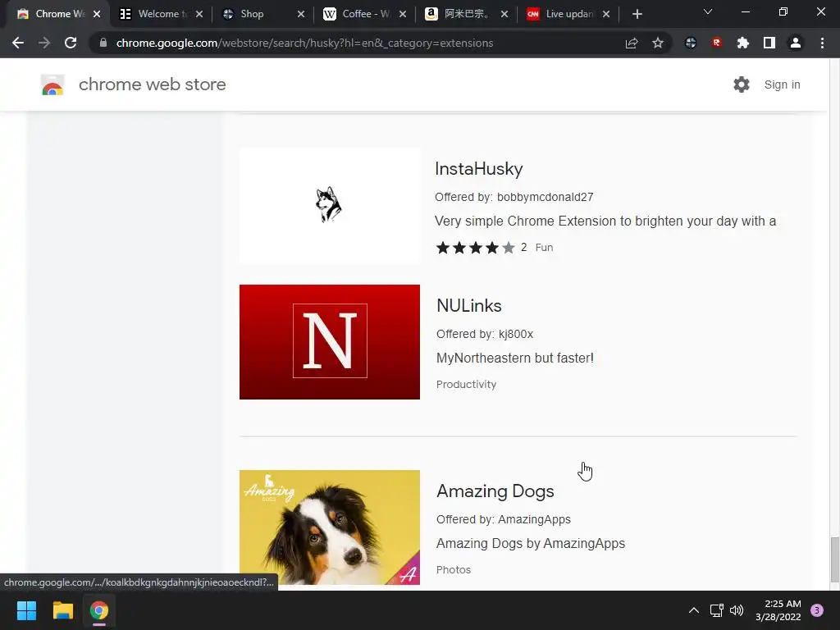The height and width of the screenshot is (630, 840).
Task: Click the Chrome taskbar icon
Action: click(x=99, y=610)
